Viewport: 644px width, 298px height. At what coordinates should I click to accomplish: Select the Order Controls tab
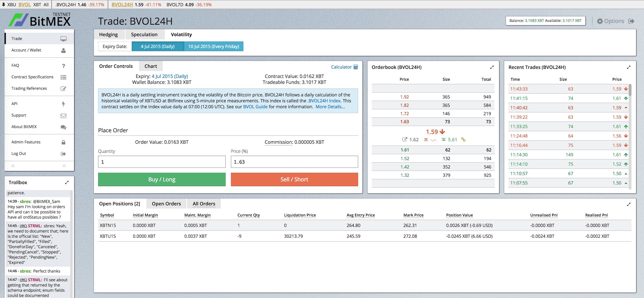click(116, 66)
